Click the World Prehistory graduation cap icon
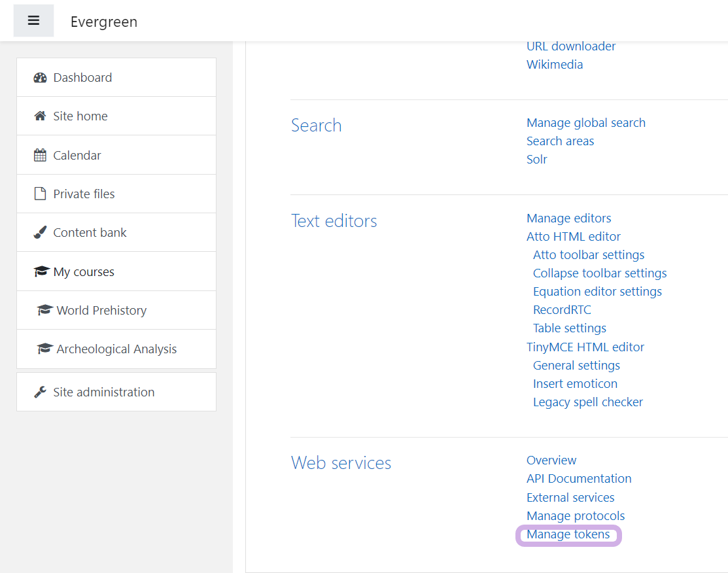728x573 pixels. tap(44, 311)
